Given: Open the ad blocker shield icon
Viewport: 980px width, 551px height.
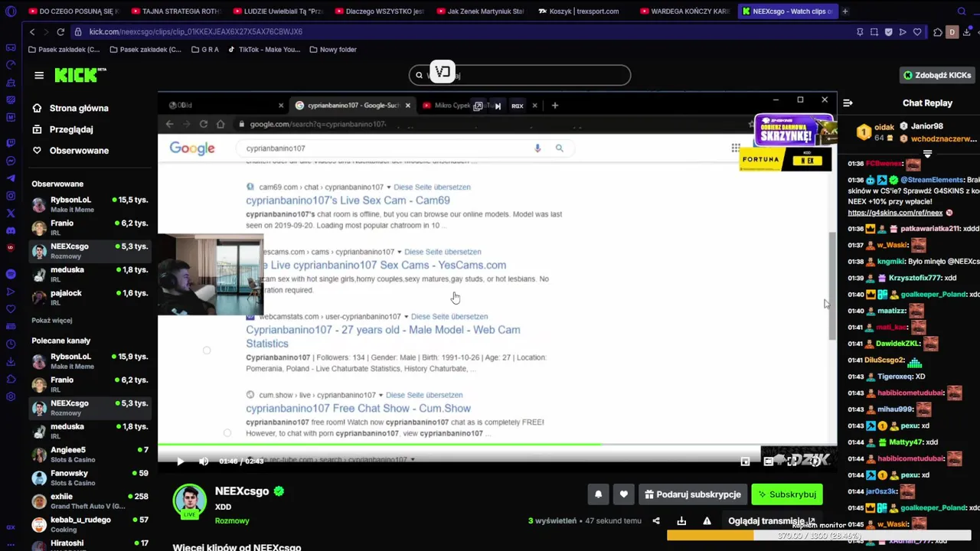Looking at the screenshot, I should pos(888,32).
